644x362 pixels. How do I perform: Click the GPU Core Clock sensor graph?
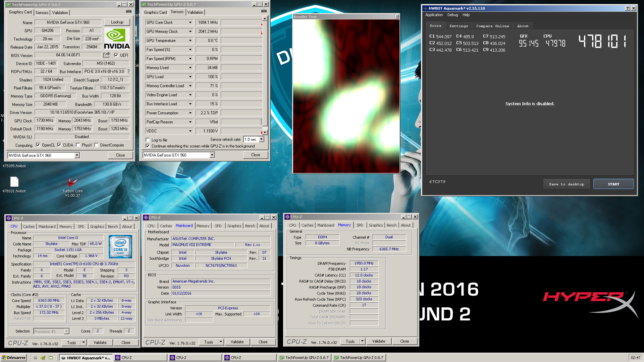pos(241,22)
